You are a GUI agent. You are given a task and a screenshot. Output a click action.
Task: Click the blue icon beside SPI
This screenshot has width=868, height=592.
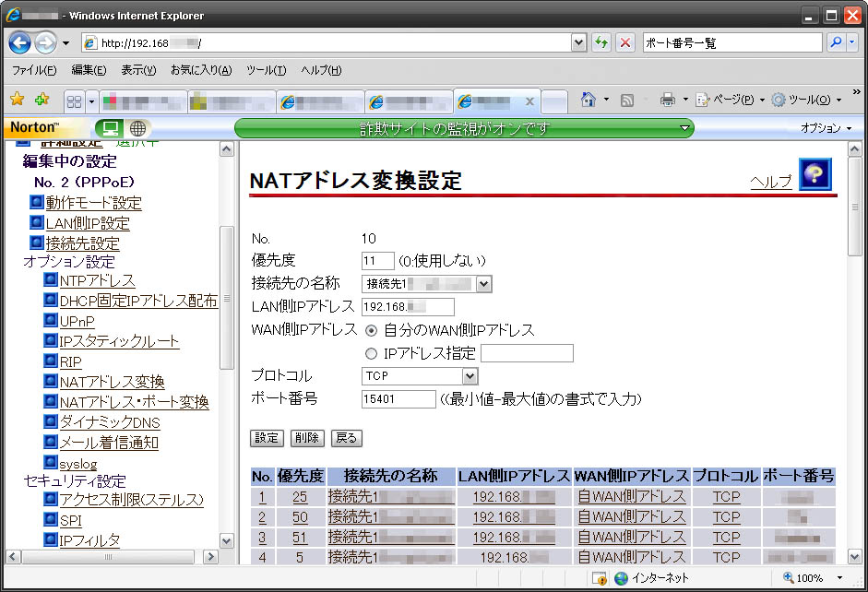coord(51,519)
